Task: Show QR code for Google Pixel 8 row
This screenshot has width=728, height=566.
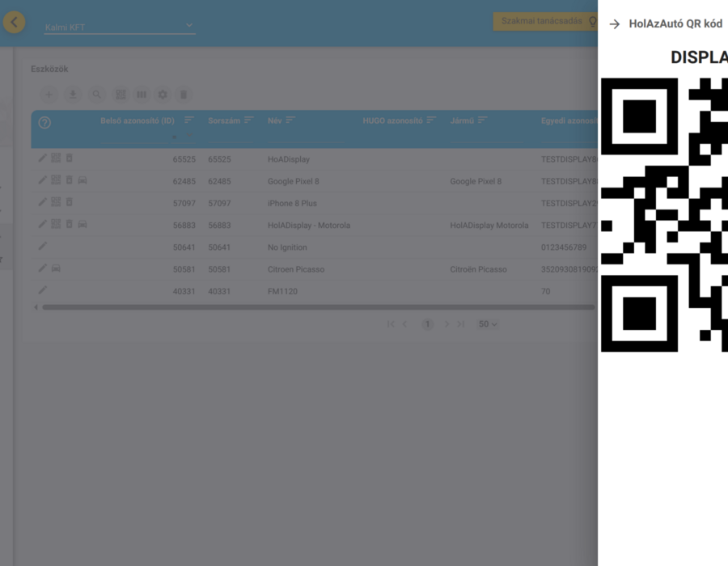Action: (56, 180)
